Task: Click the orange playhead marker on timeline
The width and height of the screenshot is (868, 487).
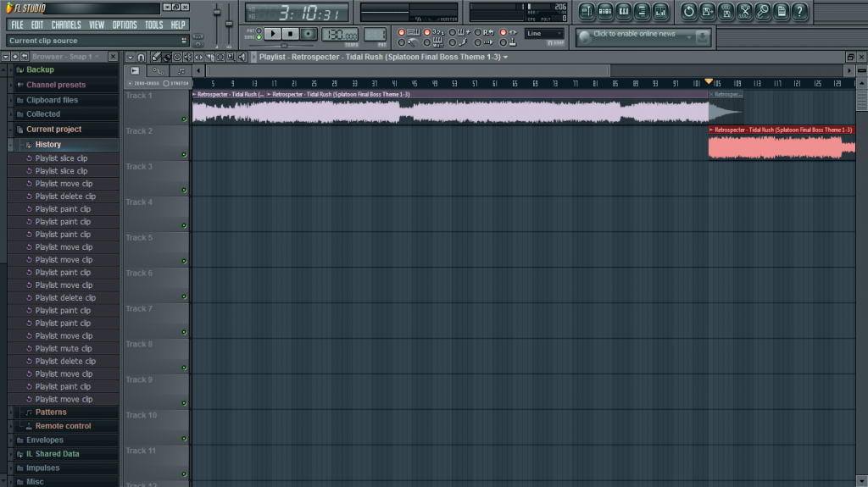Action: pyautogui.click(x=709, y=82)
